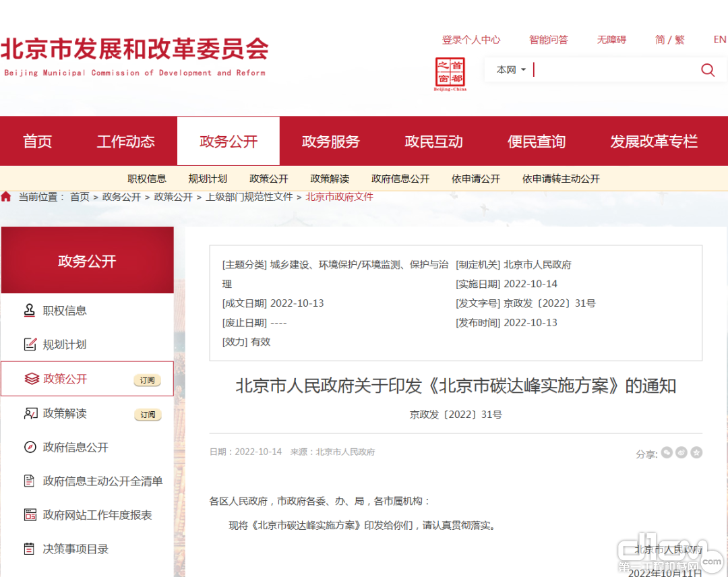
Task: Click the search magnifier icon
Action: pyautogui.click(x=707, y=69)
